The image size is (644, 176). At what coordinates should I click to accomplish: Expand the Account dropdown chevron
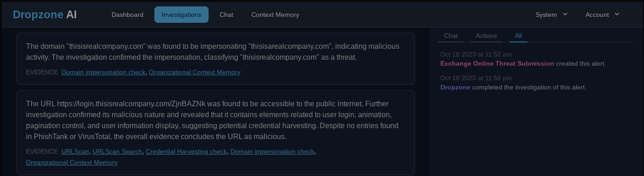[617, 14]
